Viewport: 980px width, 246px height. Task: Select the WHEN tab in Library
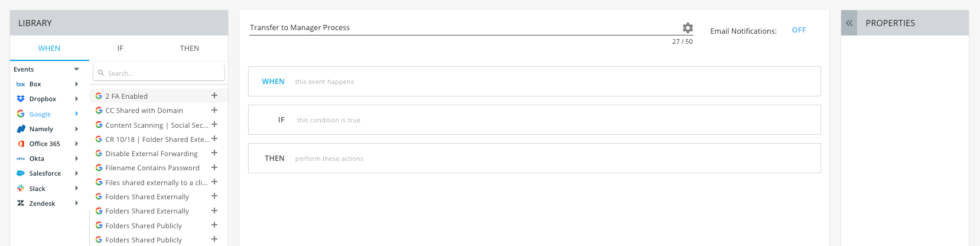coord(50,48)
